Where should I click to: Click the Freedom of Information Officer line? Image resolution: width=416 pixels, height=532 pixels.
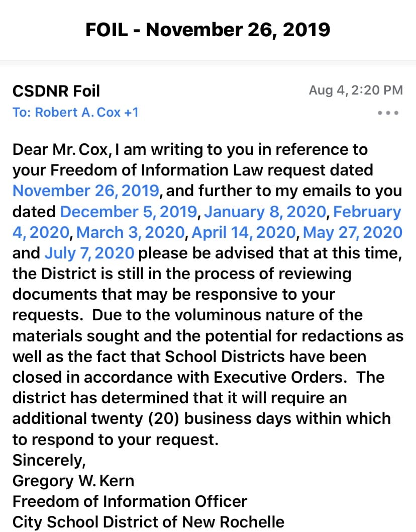pos(130,501)
